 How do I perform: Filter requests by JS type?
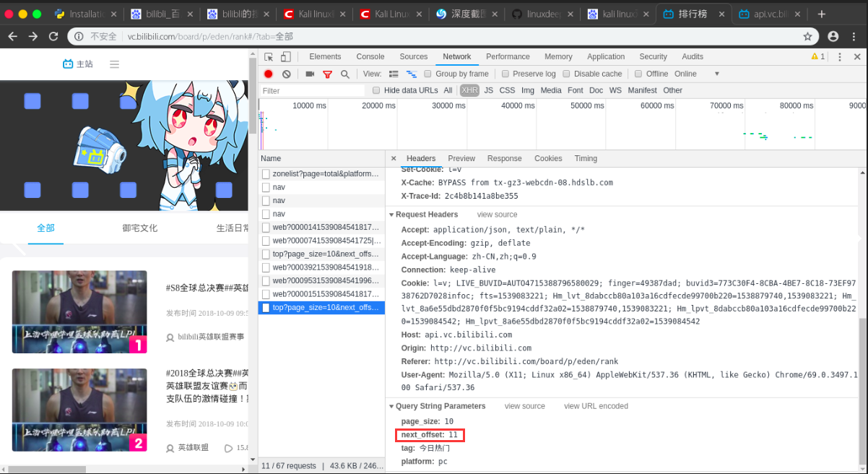489,90
